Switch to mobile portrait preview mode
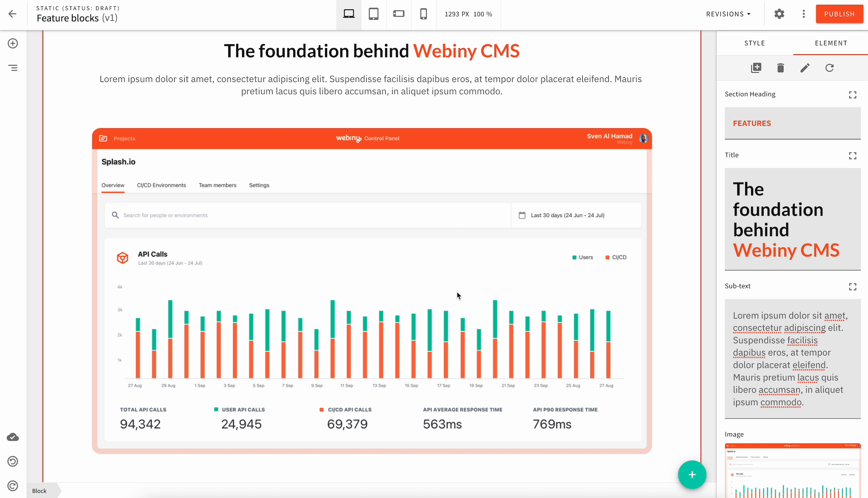Viewport: 868px width, 498px height. pyautogui.click(x=423, y=14)
